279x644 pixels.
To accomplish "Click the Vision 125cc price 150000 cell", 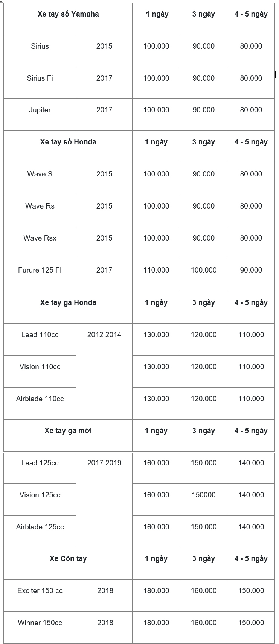I will click(203, 500).
